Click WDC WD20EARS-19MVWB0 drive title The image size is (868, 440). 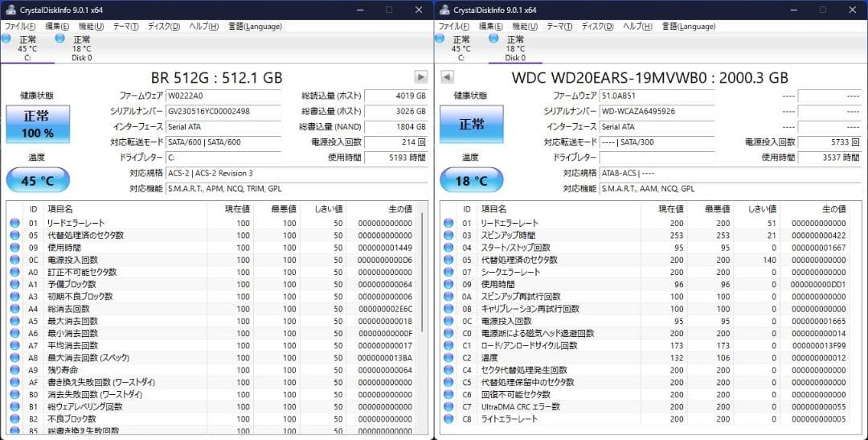tap(649, 77)
